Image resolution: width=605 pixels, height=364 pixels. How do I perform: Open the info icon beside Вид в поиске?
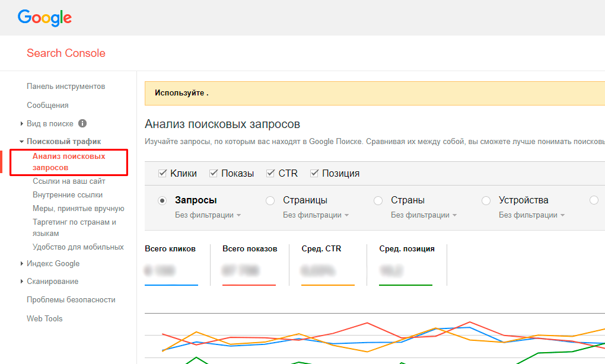82,123
